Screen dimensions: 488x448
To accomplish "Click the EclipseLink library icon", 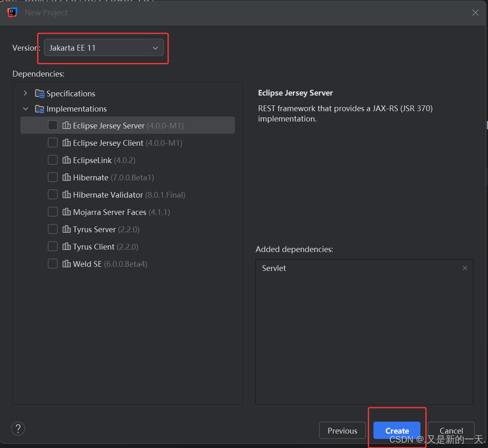I will coord(67,160).
